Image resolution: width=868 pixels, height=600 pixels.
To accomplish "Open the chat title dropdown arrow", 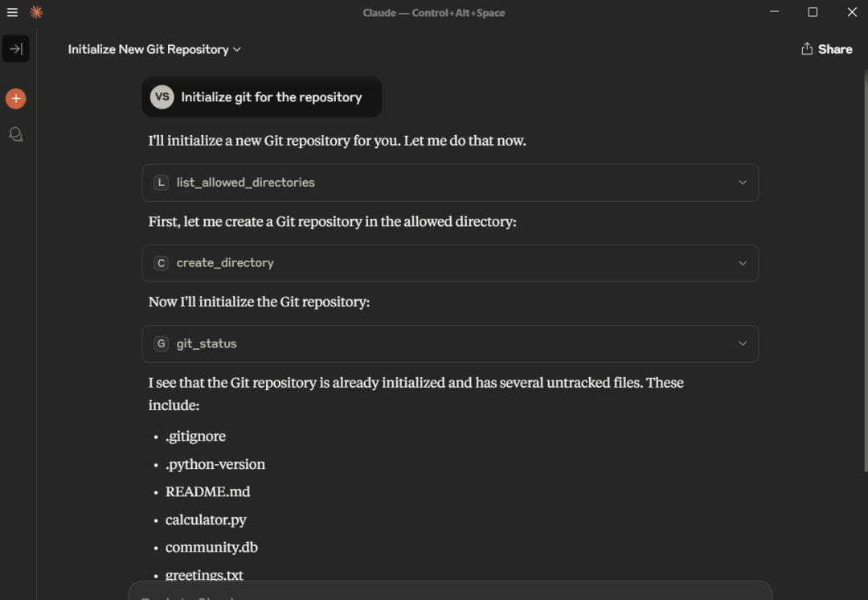I will pyautogui.click(x=237, y=50).
